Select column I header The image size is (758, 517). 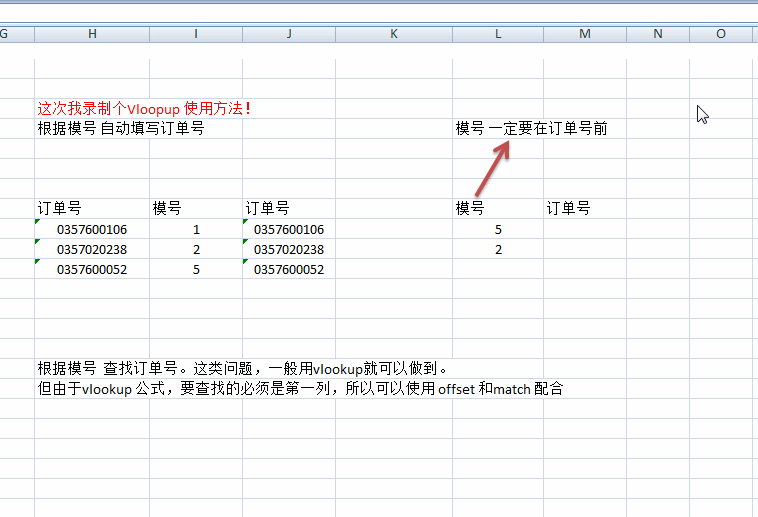(195, 34)
